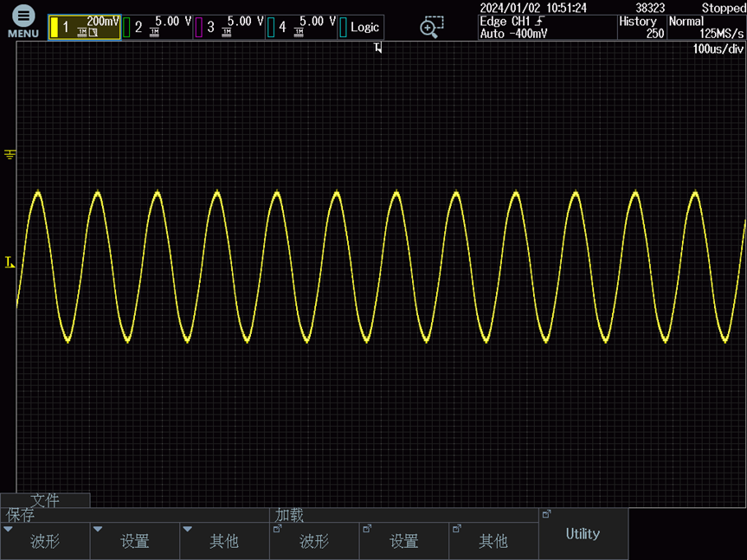Open save 其他 dropdown
747x560 pixels.
(224, 541)
